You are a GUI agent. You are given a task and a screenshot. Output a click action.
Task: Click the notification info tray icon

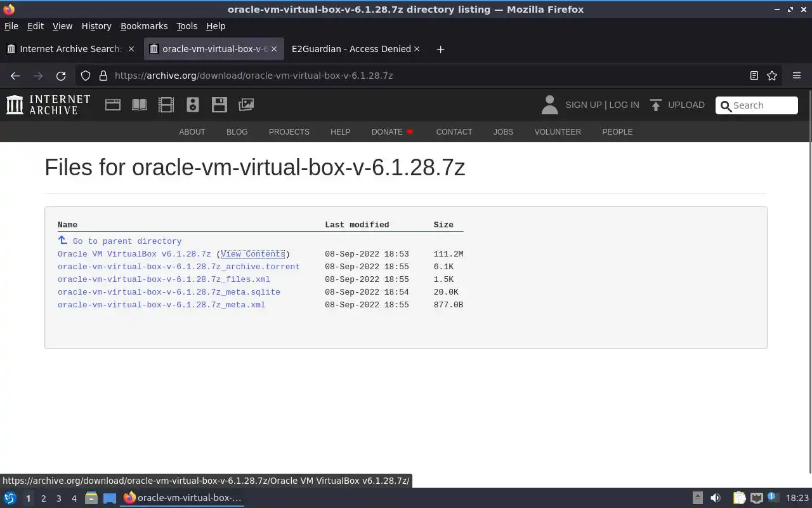(x=773, y=497)
